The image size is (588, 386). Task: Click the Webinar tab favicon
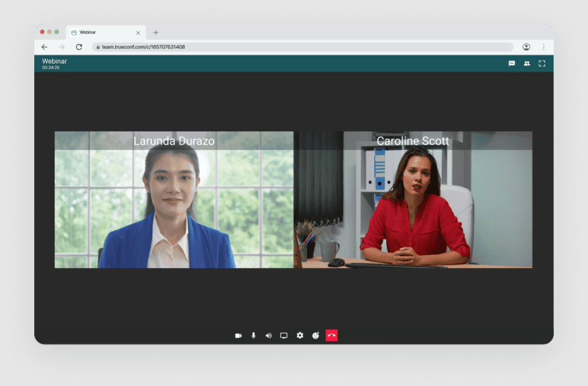[74, 33]
